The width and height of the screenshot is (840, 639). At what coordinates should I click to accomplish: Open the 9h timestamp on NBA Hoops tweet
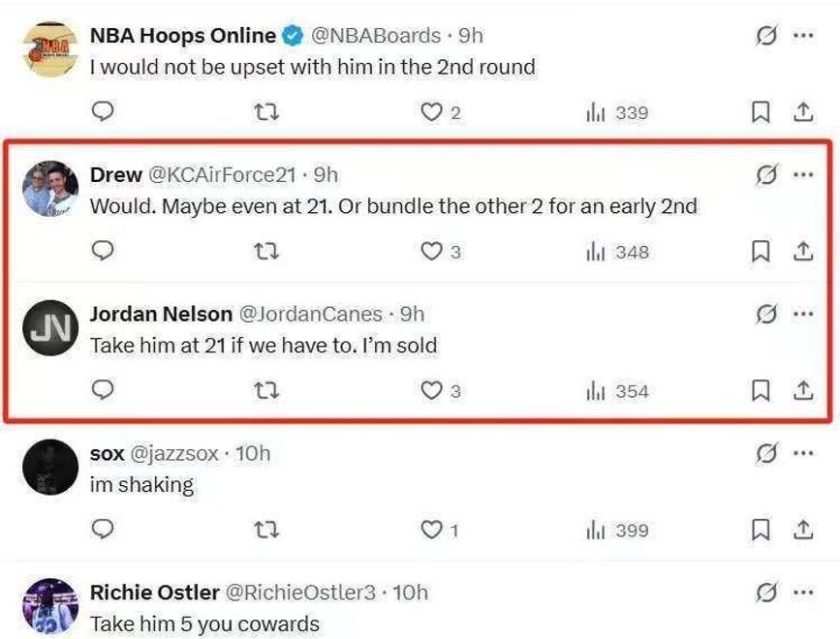pos(470,36)
